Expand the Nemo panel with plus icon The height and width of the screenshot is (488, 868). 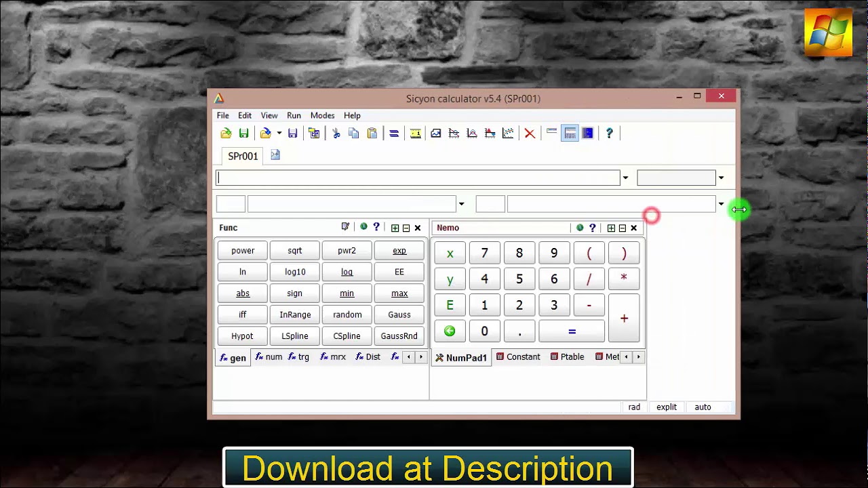coord(611,228)
